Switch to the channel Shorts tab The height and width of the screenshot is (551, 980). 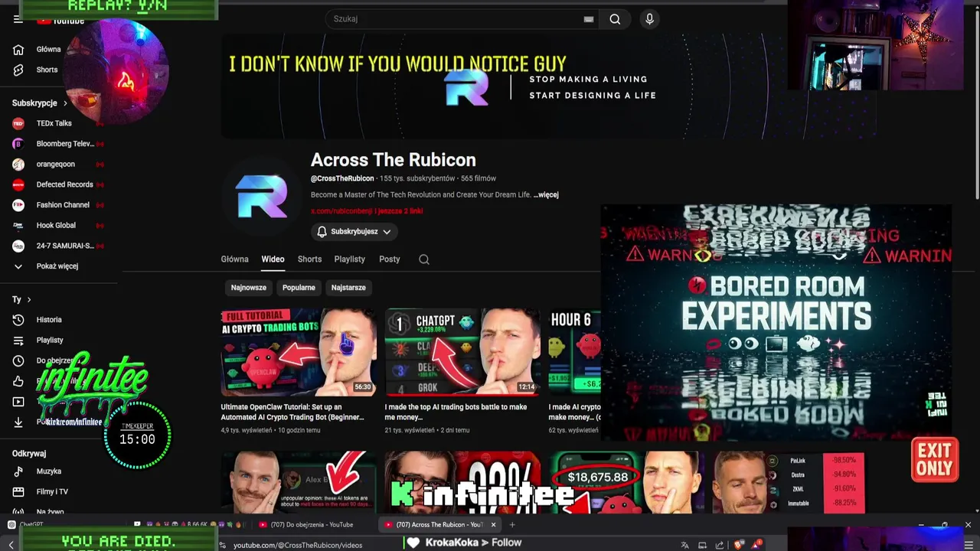tap(309, 259)
